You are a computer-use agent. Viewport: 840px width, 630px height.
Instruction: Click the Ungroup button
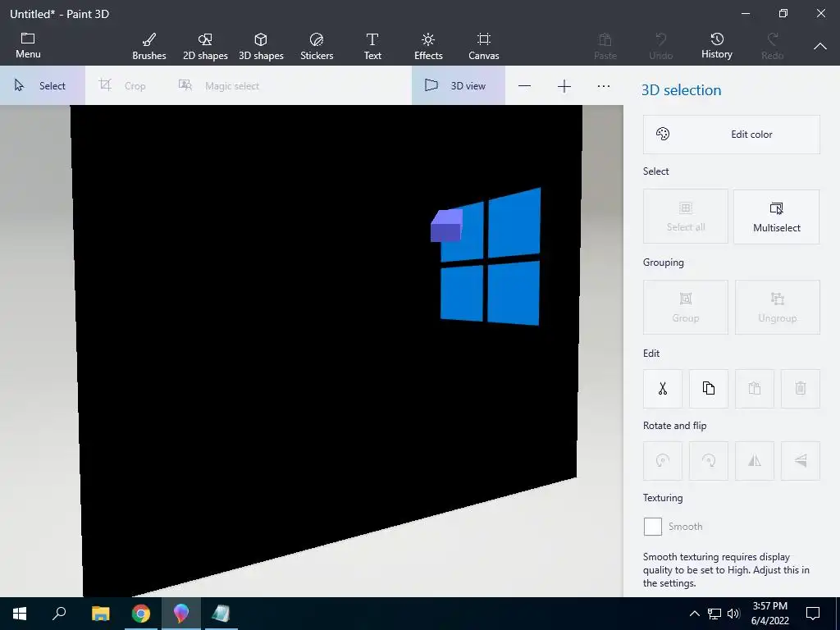pyautogui.click(x=778, y=307)
